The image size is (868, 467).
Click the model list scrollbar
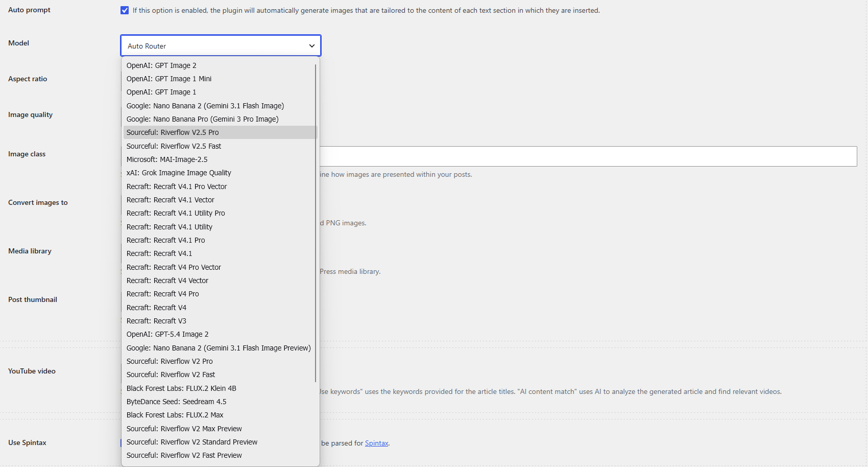click(316, 223)
